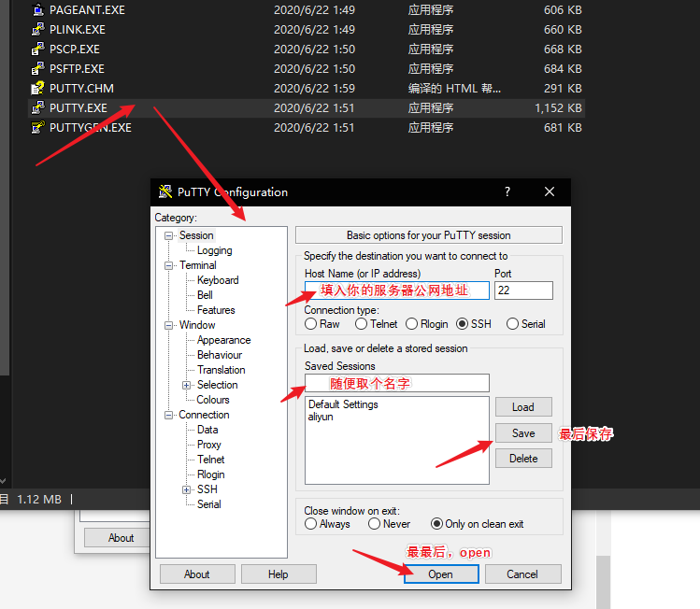
Task: Select the aliyun saved session
Action: pyautogui.click(x=321, y=417)
